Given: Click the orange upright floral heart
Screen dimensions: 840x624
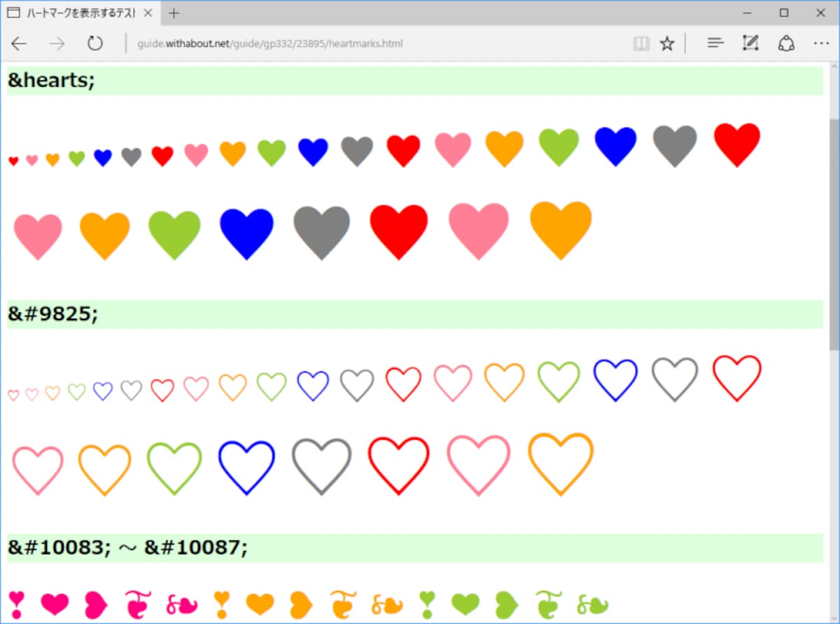Looking at the screenshot, I should [x=343, y=604].
